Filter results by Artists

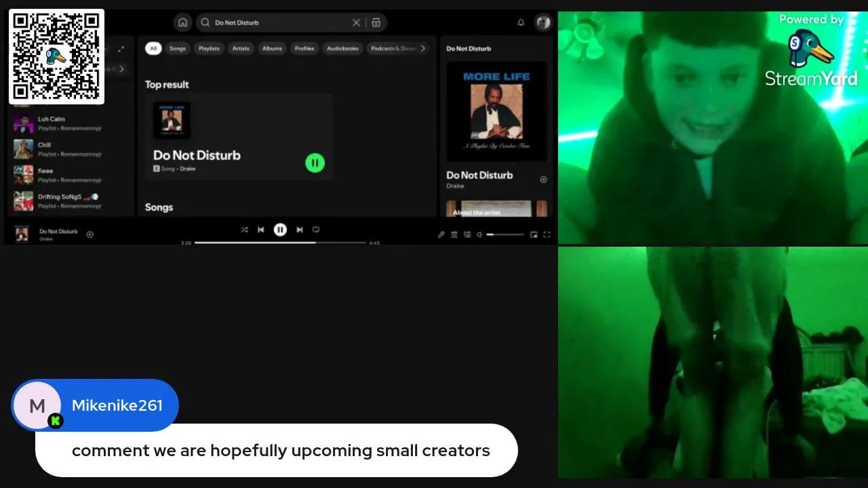[x=241, y=48]
